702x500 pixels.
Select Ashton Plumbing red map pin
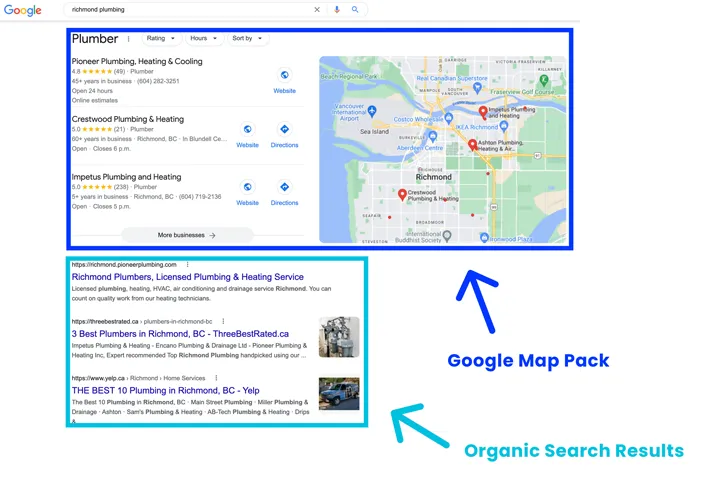pyautogui.click(x=472, y=145)
